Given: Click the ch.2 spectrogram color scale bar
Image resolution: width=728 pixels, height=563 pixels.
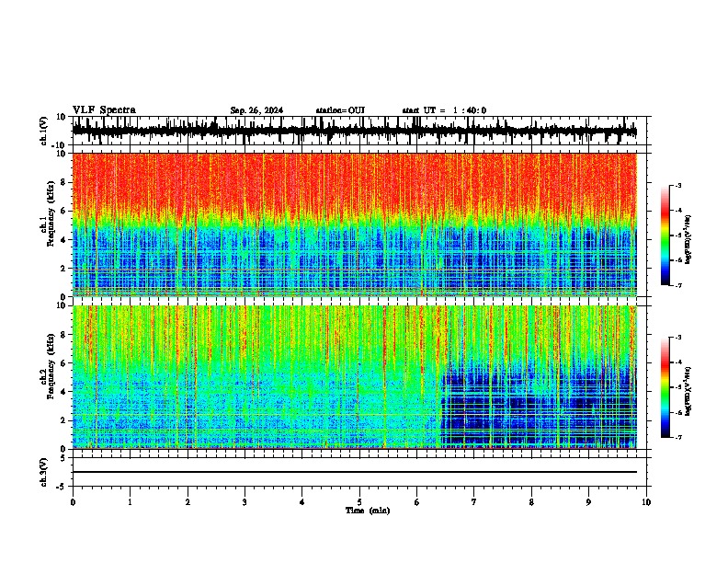Looking at the screenshot, I should click(665, 387).
